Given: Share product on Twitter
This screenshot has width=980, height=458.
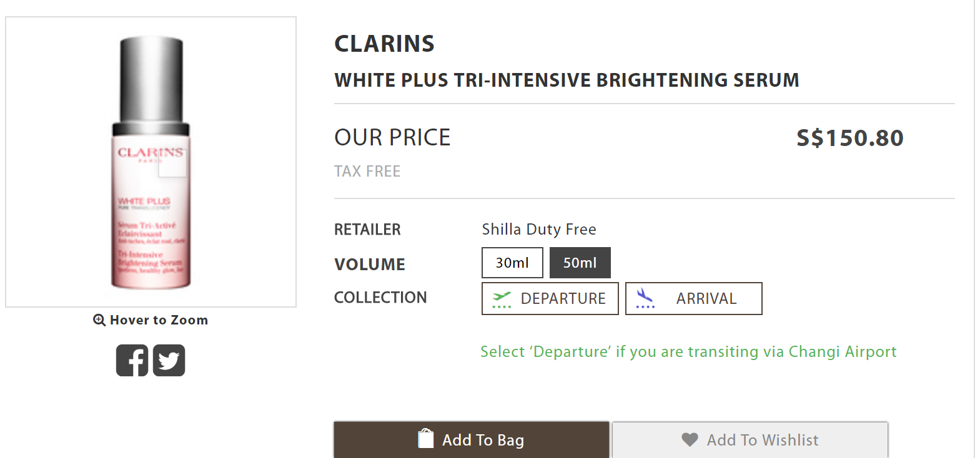Looking at the screenshot, I should pyautogui.click(x=169, y=361).
